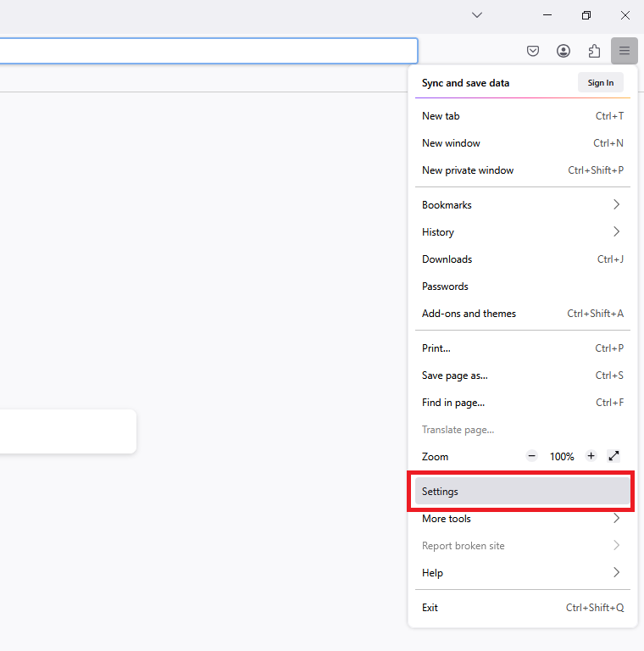
Task: Click the Extensions puzzle piece icon
Action: click(x=594, y=51)
